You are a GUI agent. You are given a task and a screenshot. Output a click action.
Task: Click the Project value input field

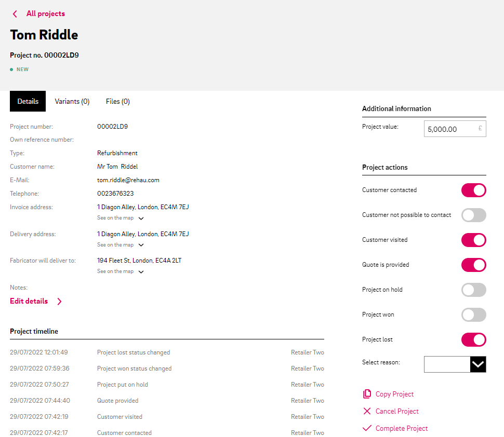point(450,129)
